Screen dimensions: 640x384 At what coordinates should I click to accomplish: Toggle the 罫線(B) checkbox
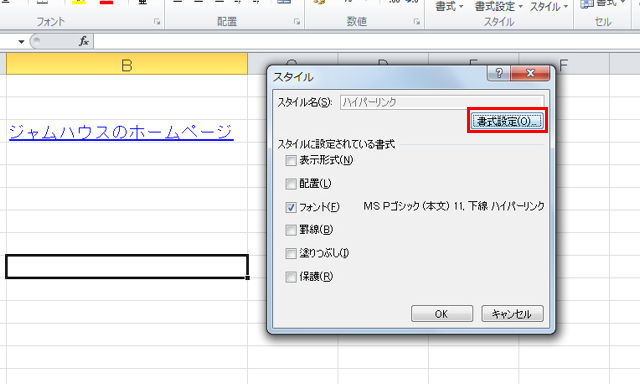click(291, 230)
